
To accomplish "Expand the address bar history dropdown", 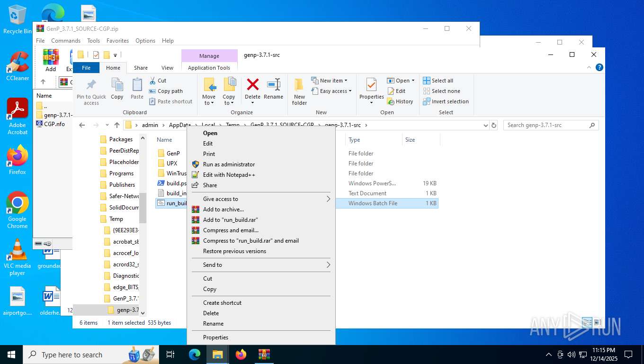I will click(485, 125).
